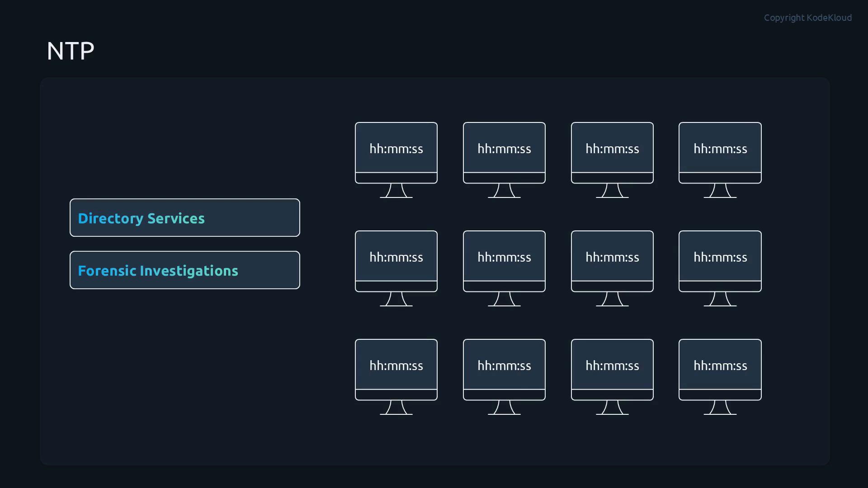The height and width of the screenshot is (488, 868).
Task: Select the second monitor in the bottom row
Action: tap(504, 376)
